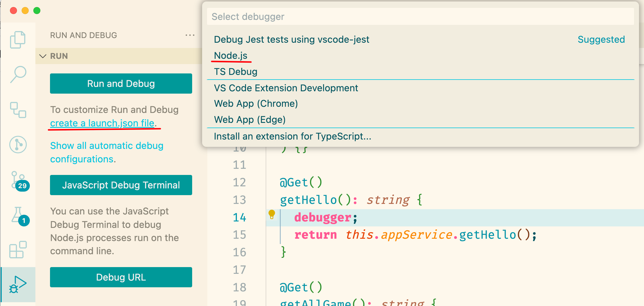Open the connected-squares activity bar icon

(18, 110)
